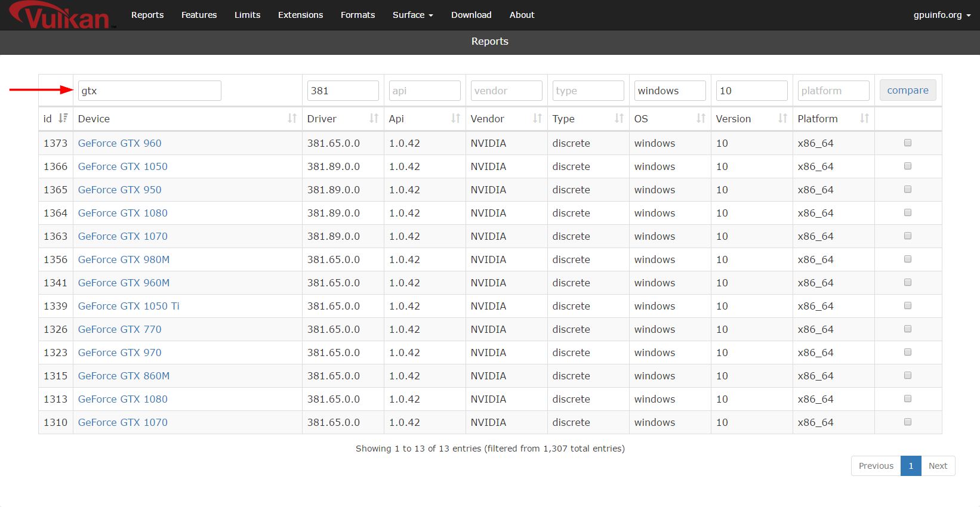This screenshot has width=980, height=507.
Task: Sort the Platform column icon
Action: (864, 118)
